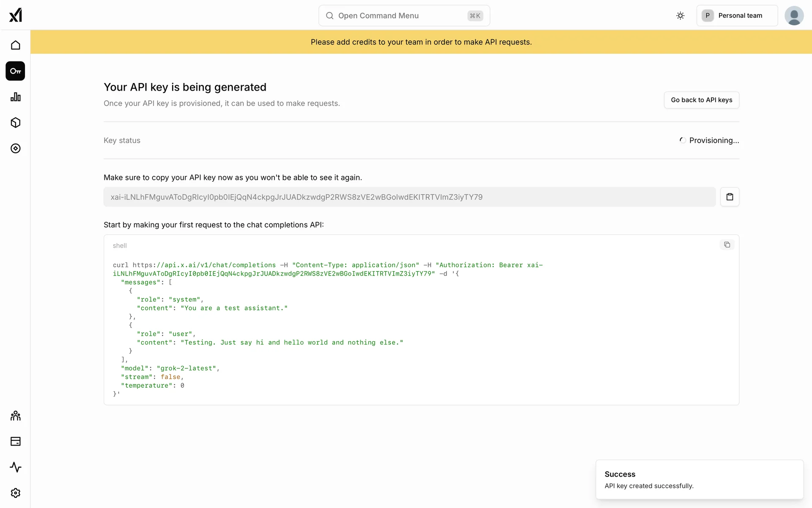Copy the shell curl code snippet
The height and width of the screenshot is (508, 812).
pyautogui.click(x=727, y=245)
